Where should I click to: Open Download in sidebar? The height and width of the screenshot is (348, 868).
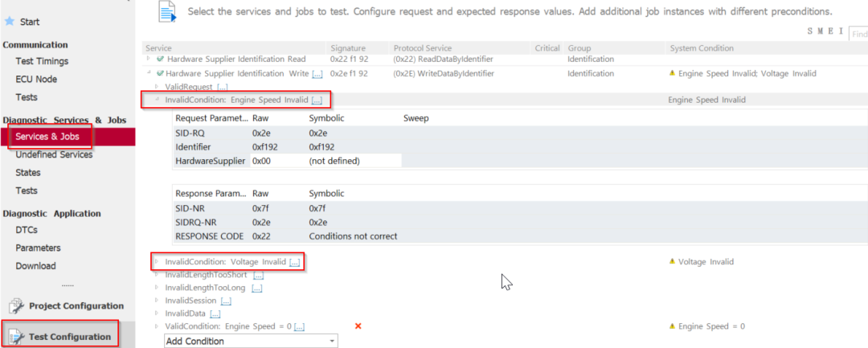36,266
